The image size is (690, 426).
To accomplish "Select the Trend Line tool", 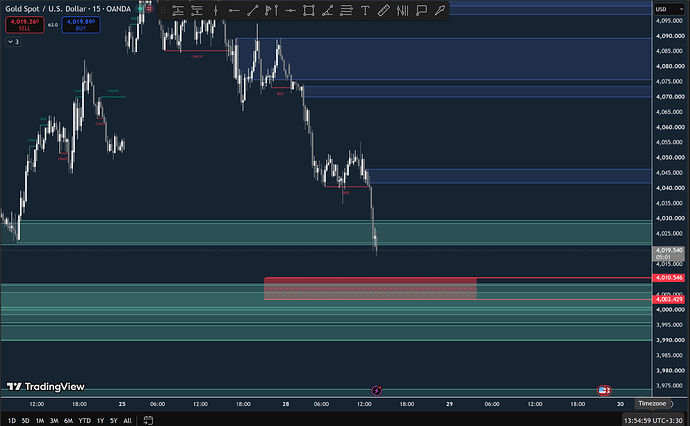I will 253,11.
